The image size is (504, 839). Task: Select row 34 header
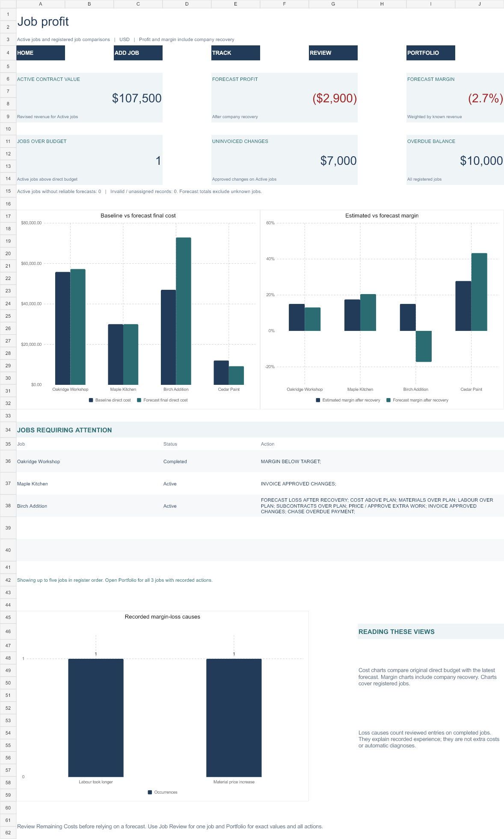click(8, 430)
